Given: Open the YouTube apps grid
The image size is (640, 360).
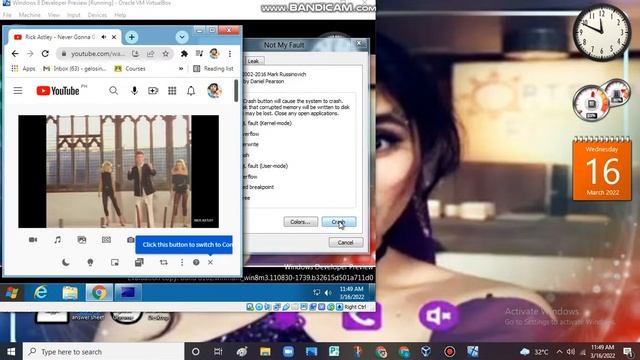Looking at the screenshot, I should 172,91.
